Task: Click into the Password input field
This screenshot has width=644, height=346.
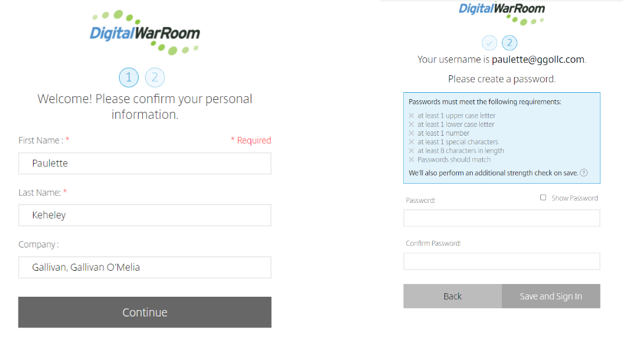Action: coord(501,218)
